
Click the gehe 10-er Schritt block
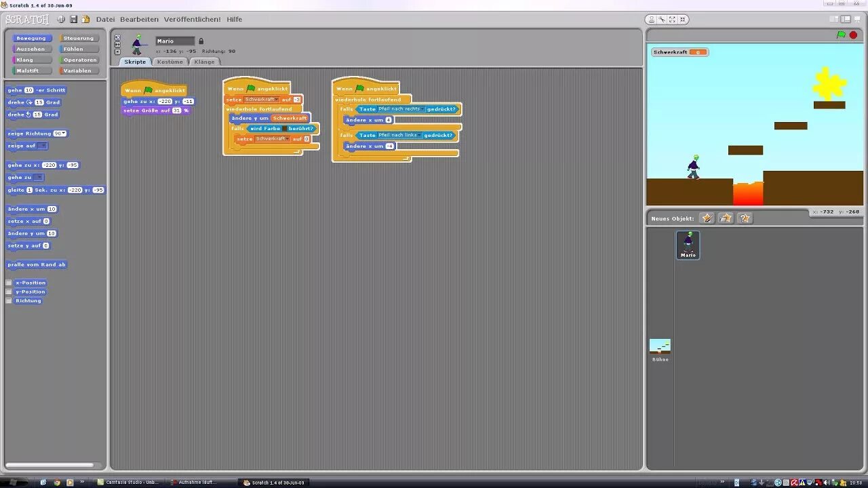click(37, 90)
